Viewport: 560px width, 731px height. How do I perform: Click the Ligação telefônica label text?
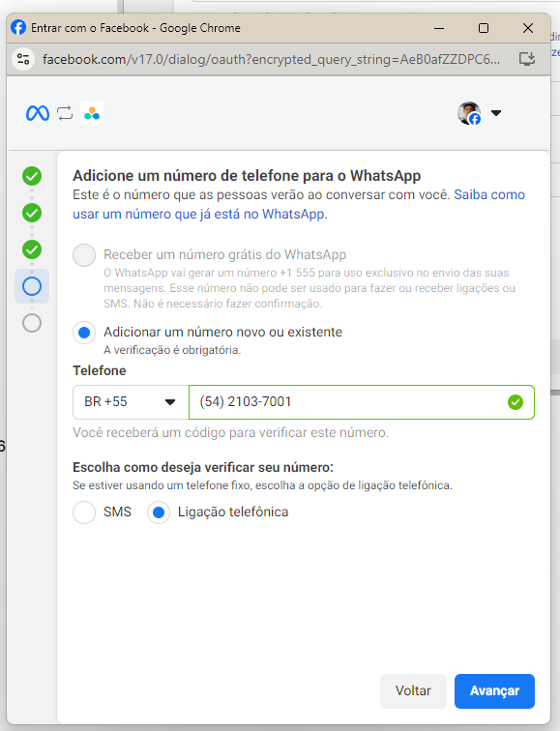[x=233, y=512]
